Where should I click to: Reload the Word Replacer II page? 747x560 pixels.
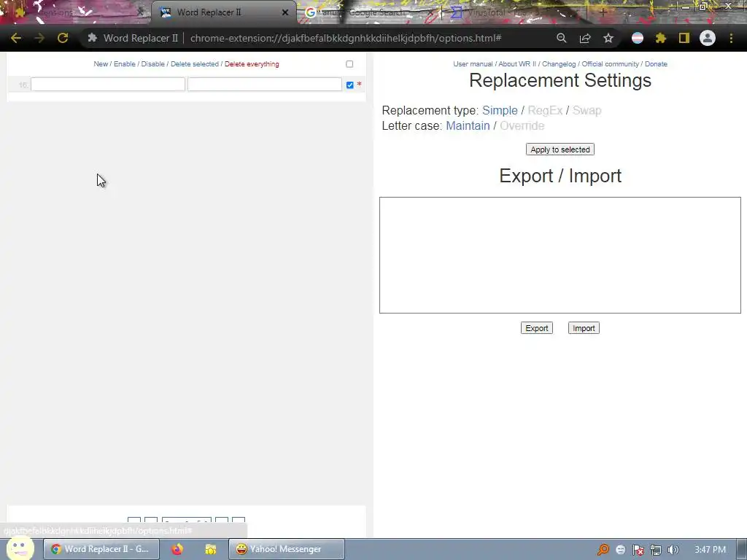(63, 38)
